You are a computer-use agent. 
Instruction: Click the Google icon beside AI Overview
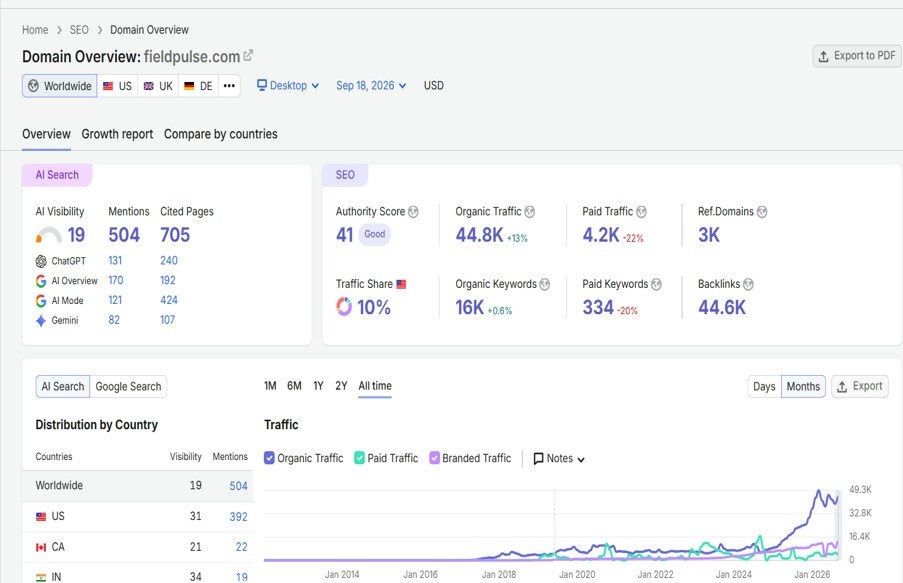41,281
